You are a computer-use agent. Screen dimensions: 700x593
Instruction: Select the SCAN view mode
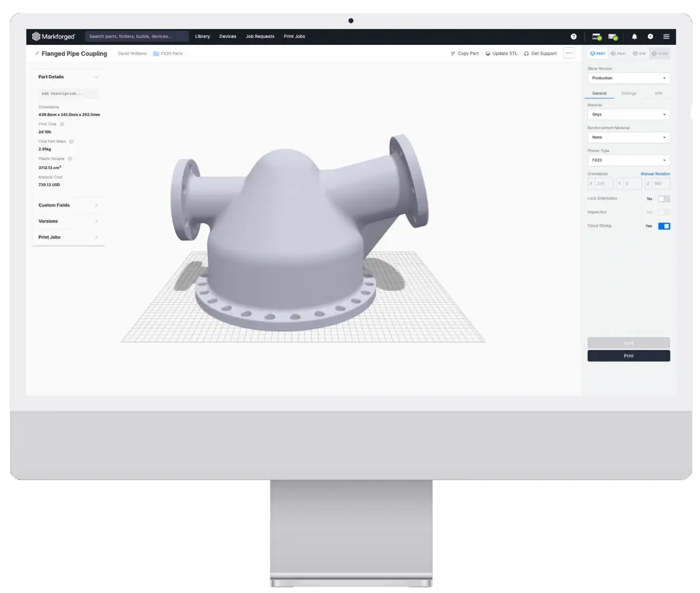660,53
